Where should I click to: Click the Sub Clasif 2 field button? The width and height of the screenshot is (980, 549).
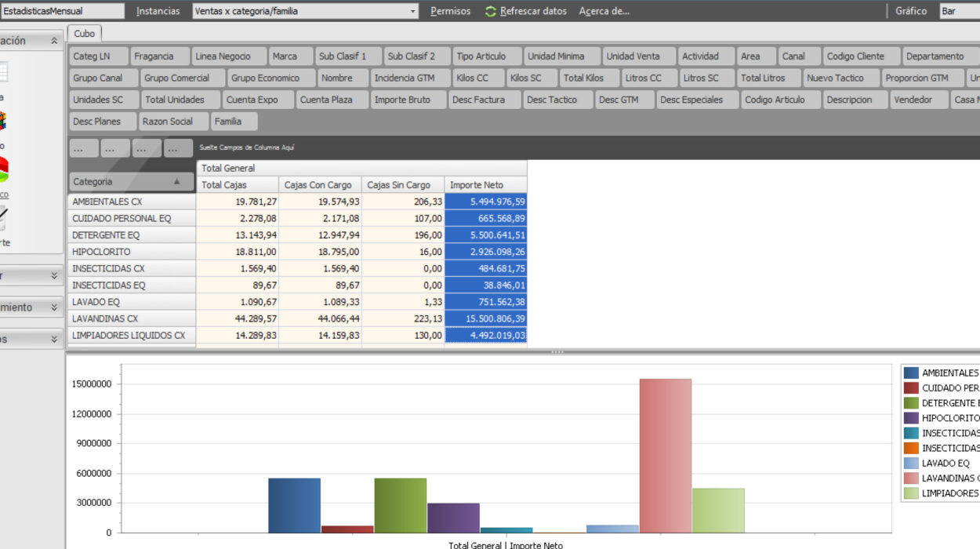click(416, 56)
